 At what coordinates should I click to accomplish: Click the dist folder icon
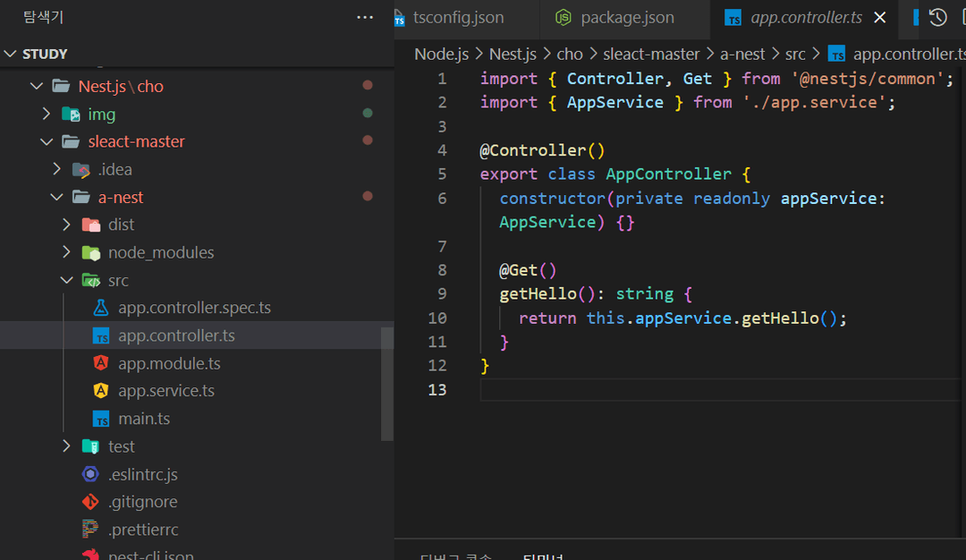click(91, 225)
